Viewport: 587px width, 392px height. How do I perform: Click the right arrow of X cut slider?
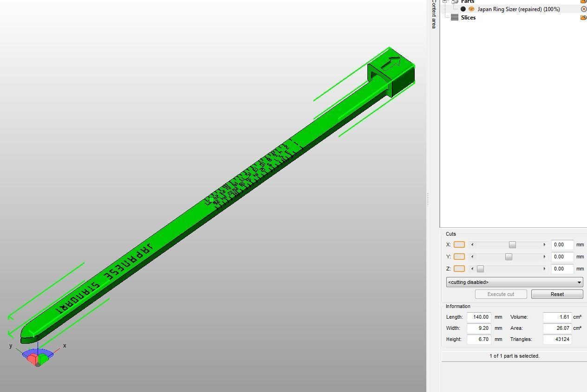544,244
